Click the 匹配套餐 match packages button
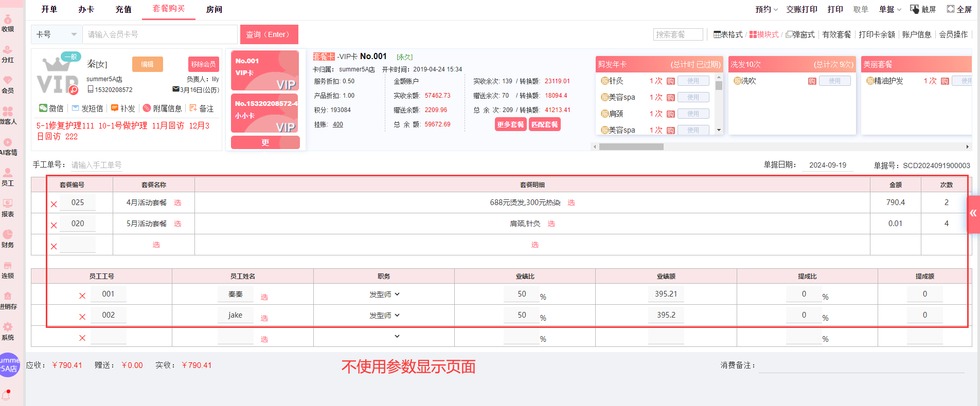The width and height of the screenshot is (980, 406). pos(545,124)
